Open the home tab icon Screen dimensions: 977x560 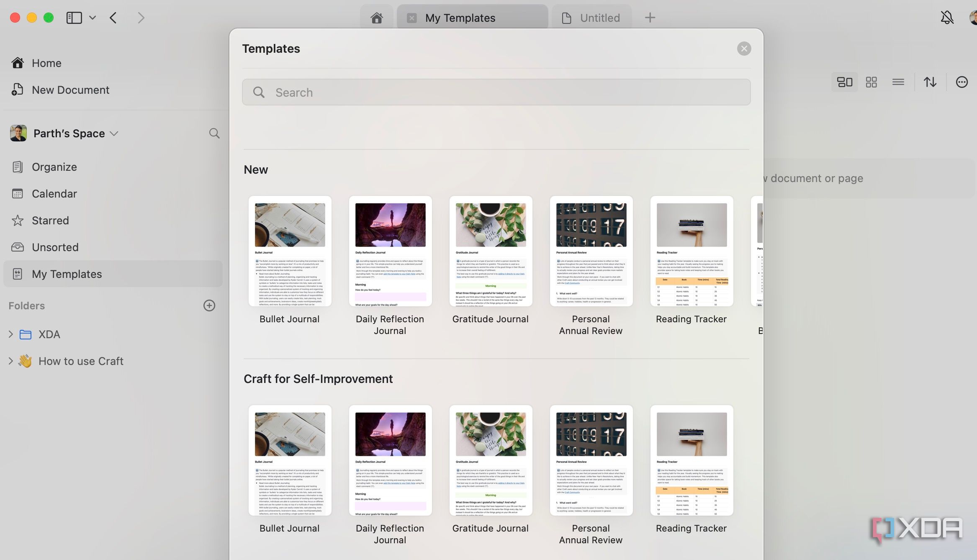(377, 18)
